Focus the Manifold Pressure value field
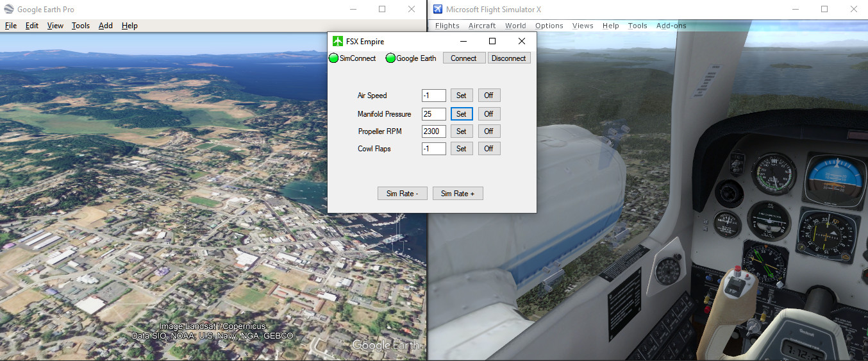Screen dimensions: 868x361 pos(434,114)
